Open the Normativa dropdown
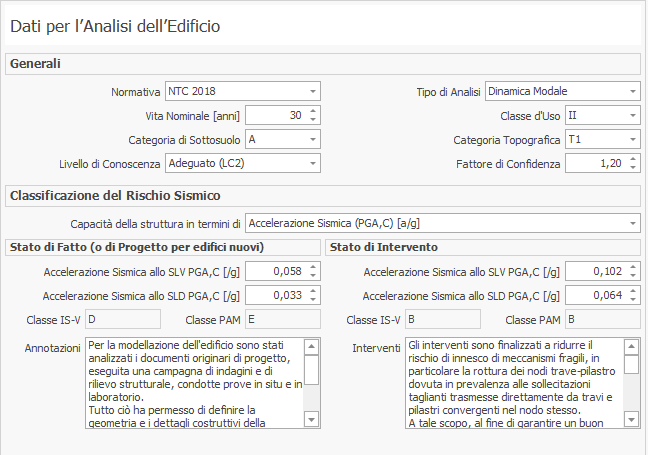Image resolution: width=648 pixels, height=455 pixels. click(x=313, y=92)
